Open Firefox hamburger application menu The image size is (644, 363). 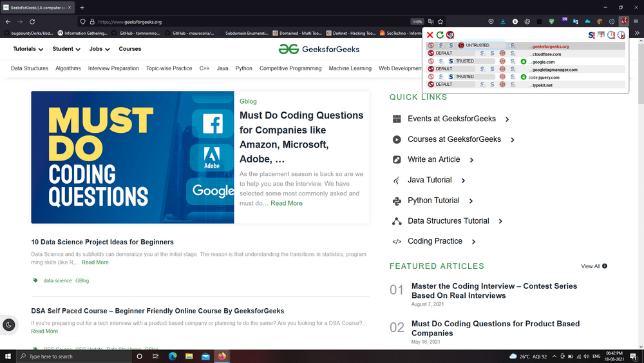(x=636, y=21)
